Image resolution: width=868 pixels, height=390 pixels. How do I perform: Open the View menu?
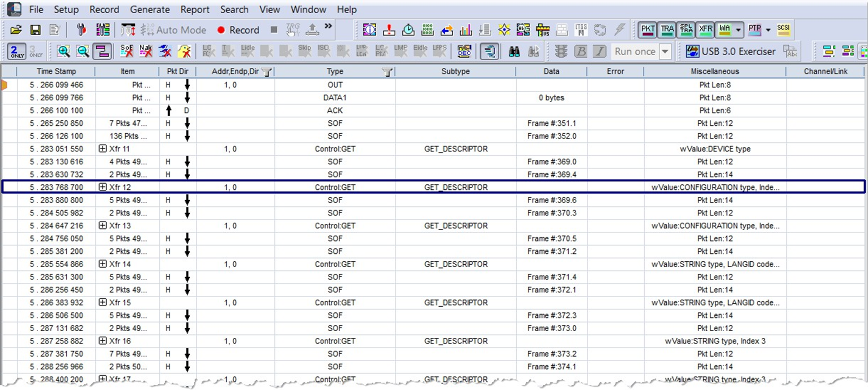(270, 9)
